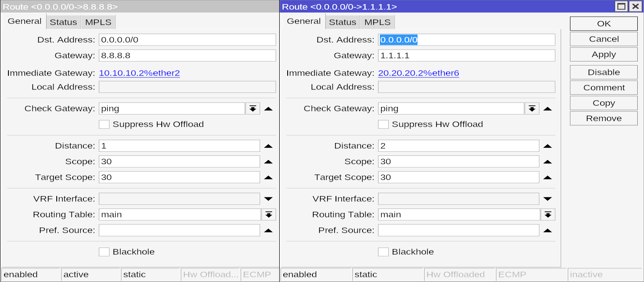Click Pref. Source field in 8.8.8.8 route
This screenshot has width=644, height=282.
pyautogui.click(x=180, y=230)
